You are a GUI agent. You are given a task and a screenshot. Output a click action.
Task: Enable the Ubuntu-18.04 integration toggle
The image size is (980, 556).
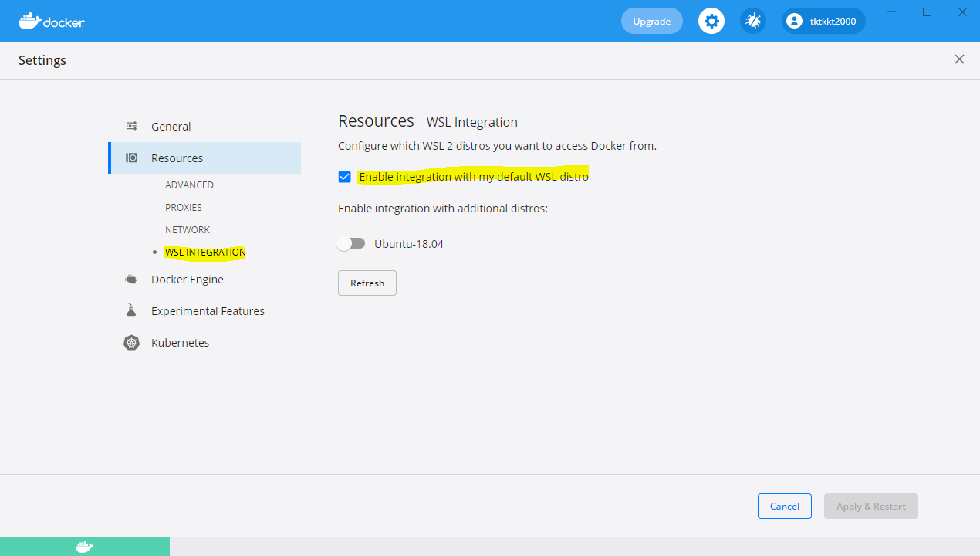[351, 243]
